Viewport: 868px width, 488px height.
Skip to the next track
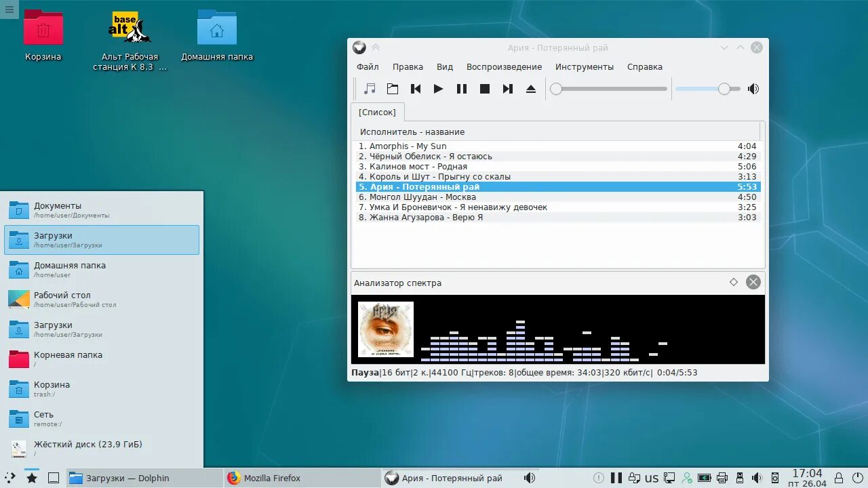(x=507, y=89)
